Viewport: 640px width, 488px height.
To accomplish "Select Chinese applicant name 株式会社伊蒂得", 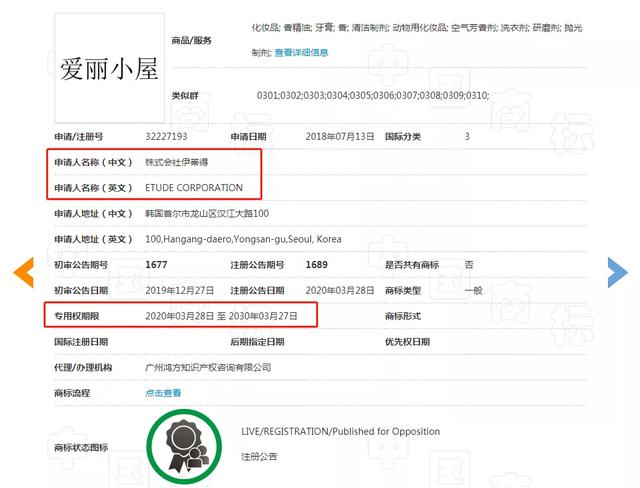I will [177, 162].
